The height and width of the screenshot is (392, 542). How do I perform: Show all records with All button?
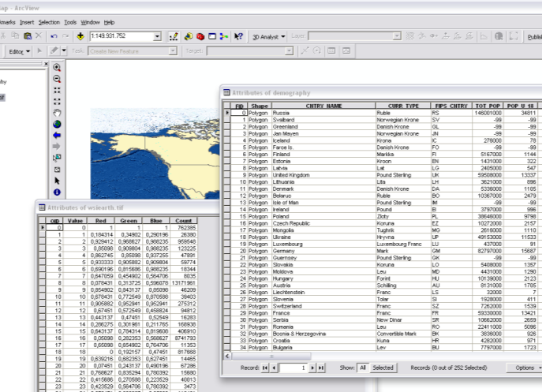coord(363,368)
